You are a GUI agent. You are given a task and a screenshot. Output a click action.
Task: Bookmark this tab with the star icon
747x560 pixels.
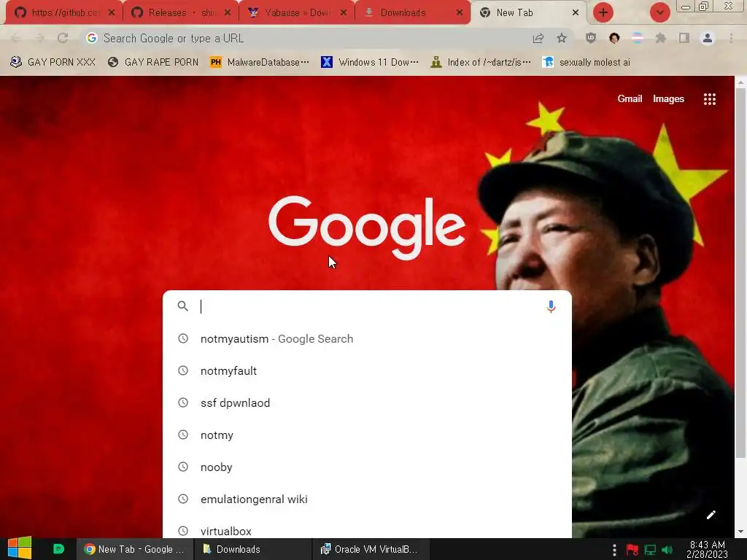click(x=562, y=38)
